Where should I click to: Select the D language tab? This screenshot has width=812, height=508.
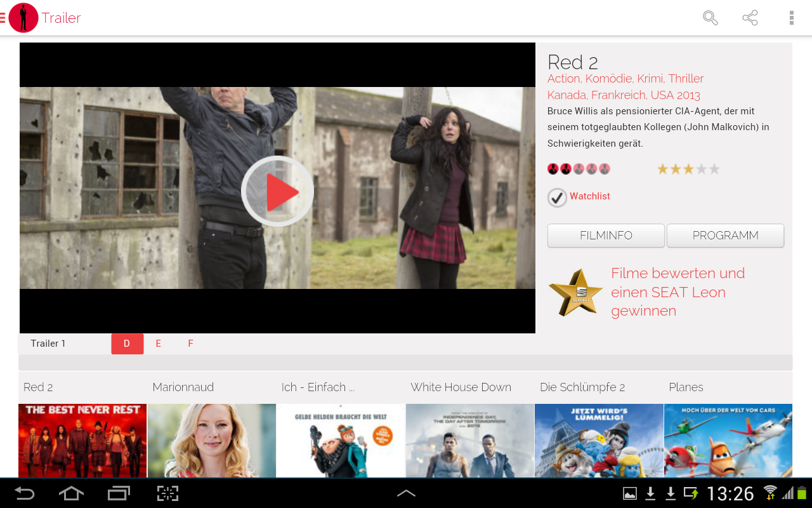(127, 344)
